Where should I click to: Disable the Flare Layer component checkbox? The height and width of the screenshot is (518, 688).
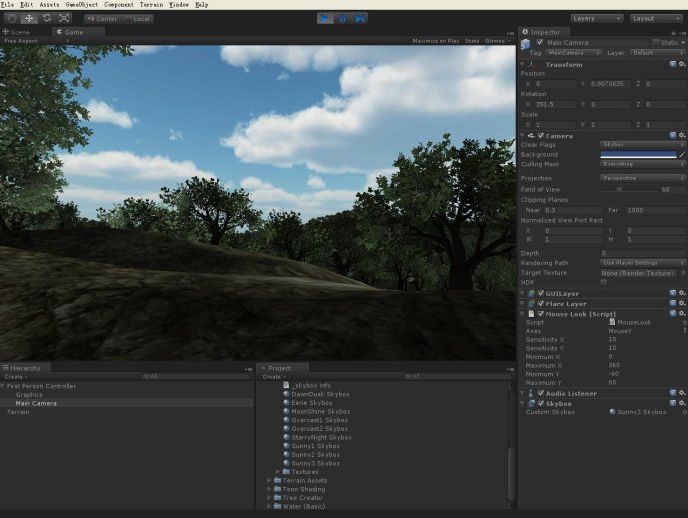541,303
